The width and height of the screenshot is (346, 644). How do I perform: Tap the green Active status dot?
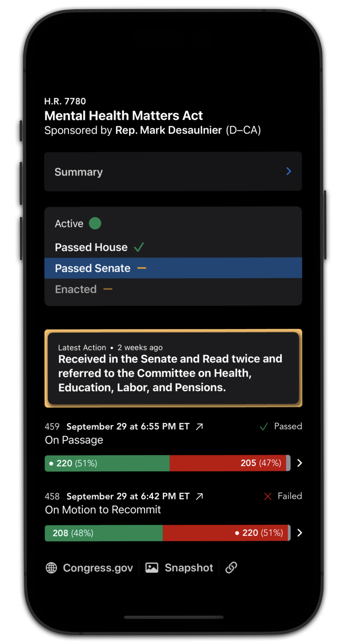pyautogui.click(x=95, y=223)
